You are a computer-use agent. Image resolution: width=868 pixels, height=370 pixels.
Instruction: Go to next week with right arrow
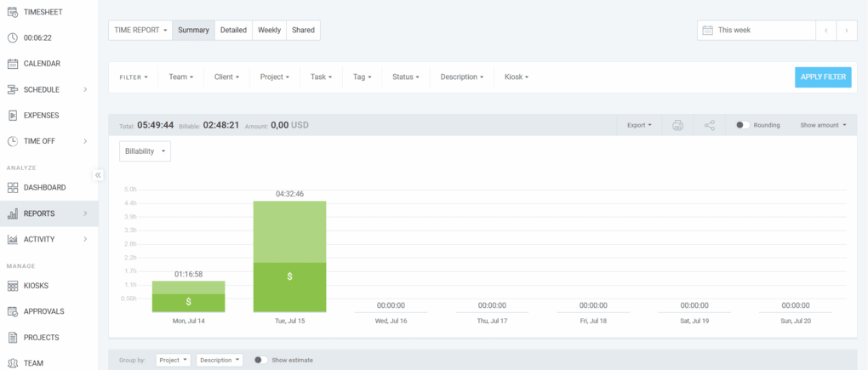846,30
